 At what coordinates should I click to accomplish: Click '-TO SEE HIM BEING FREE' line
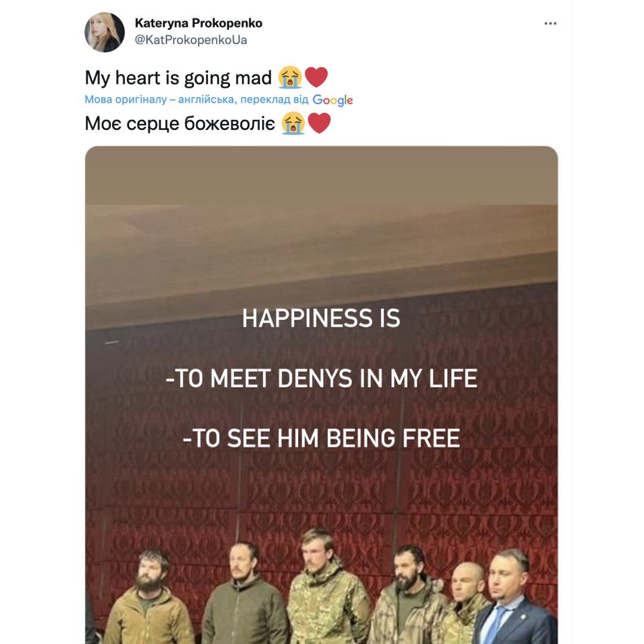pos(321,438)
